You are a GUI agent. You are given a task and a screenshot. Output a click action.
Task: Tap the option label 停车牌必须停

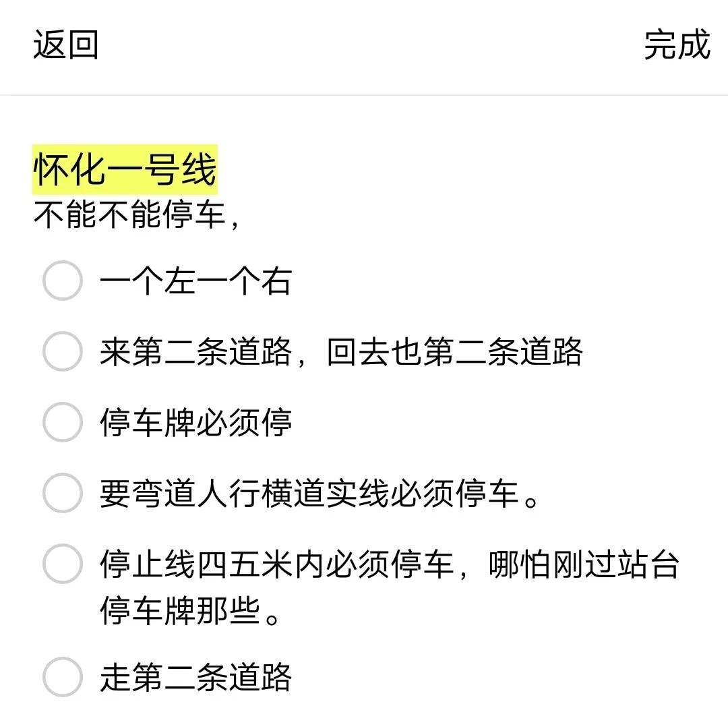pyautogui.click(x=195, y=422)
